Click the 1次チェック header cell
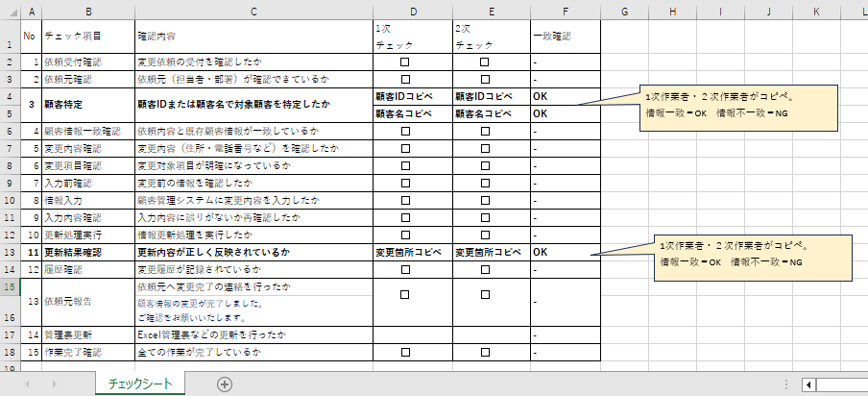Image resolution: width=868 pixels, height=396 pixels. pos(413,37)
